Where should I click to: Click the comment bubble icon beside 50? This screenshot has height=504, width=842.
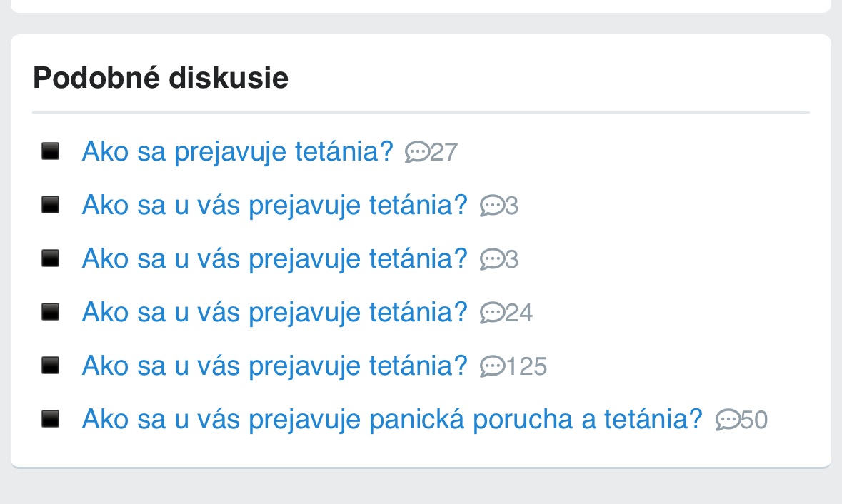click(x=728, y=420)
